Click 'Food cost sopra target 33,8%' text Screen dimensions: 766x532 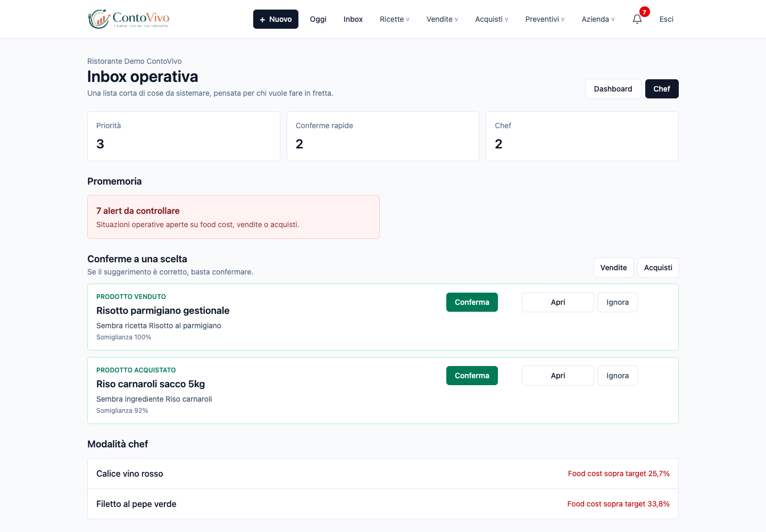click(x=618, y=504)
